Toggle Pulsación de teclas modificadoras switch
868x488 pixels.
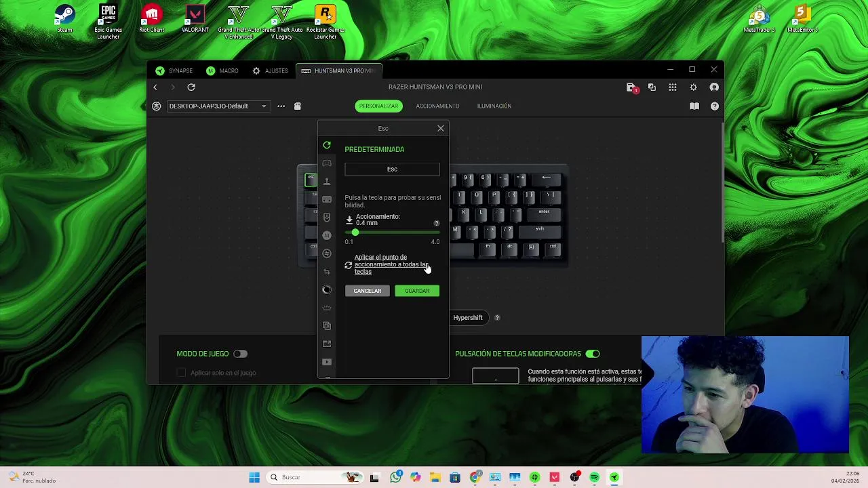pos(593,353)
